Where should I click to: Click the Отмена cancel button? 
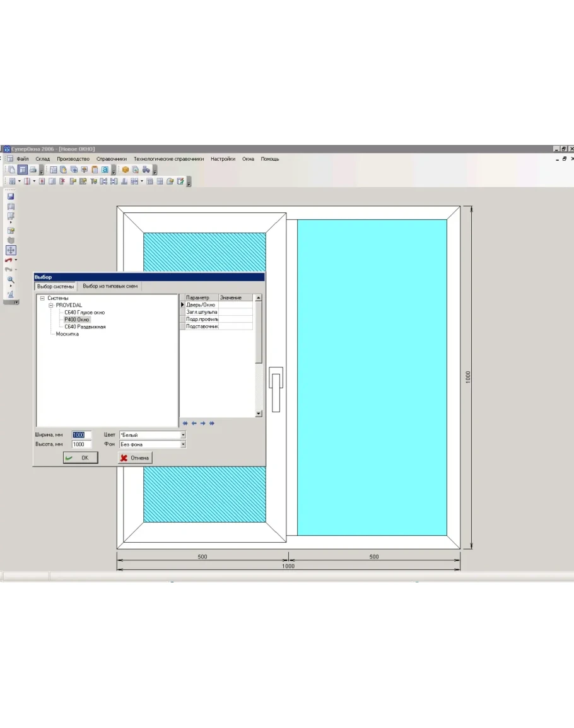pos(135,458)
